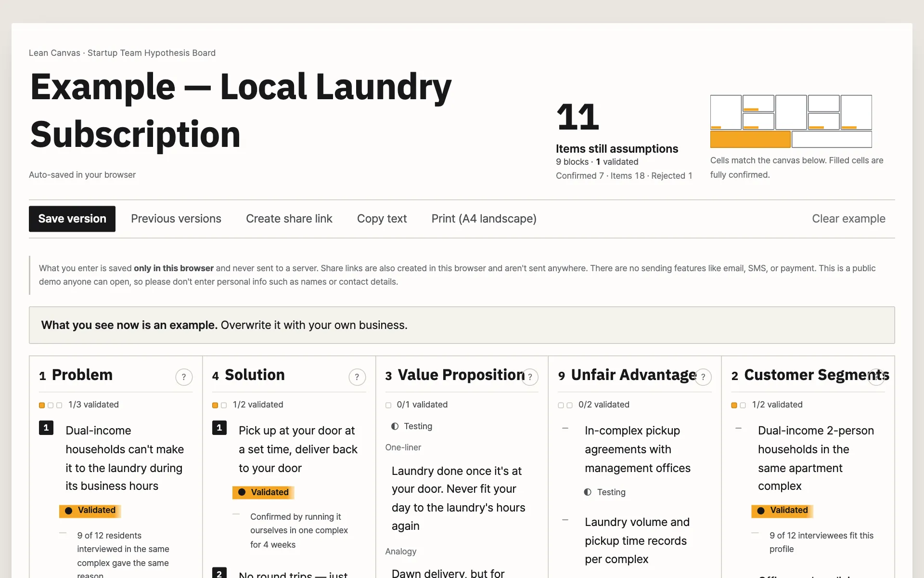Viewport: 924px width, 578px height.
Task: Toggle the Testing status on the Value Proposition block
Action: tap(411, 426)
